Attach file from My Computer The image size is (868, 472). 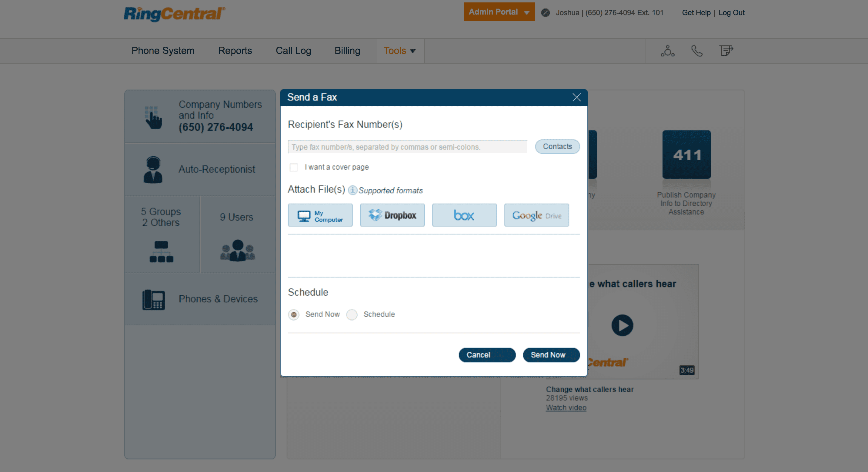320,215
